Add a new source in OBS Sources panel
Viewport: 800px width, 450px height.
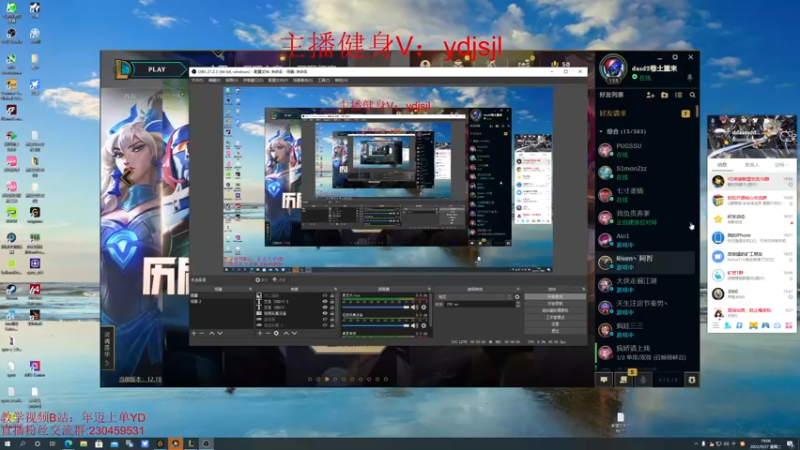click(260, 333)
